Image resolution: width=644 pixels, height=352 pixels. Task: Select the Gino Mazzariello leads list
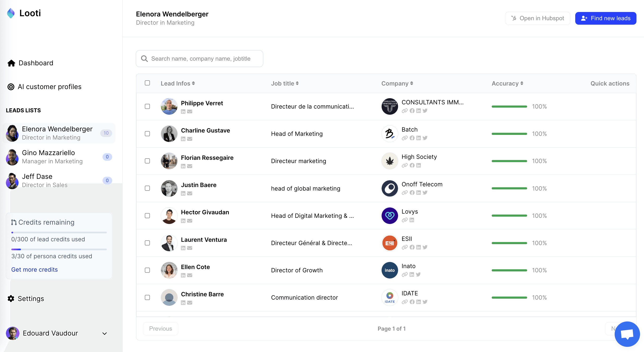(49, 157)
